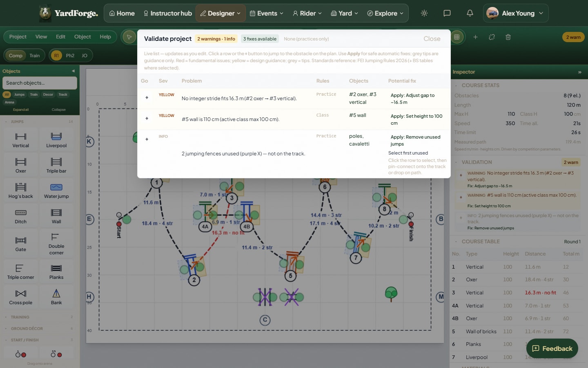Open the Feedback button
This screenshot has width=588, height=368.
552,348
